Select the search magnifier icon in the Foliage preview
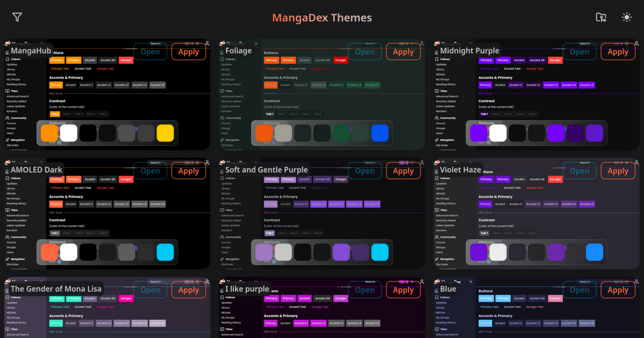Viewport: 644px width, 338px height. click(x=412, y=43)
